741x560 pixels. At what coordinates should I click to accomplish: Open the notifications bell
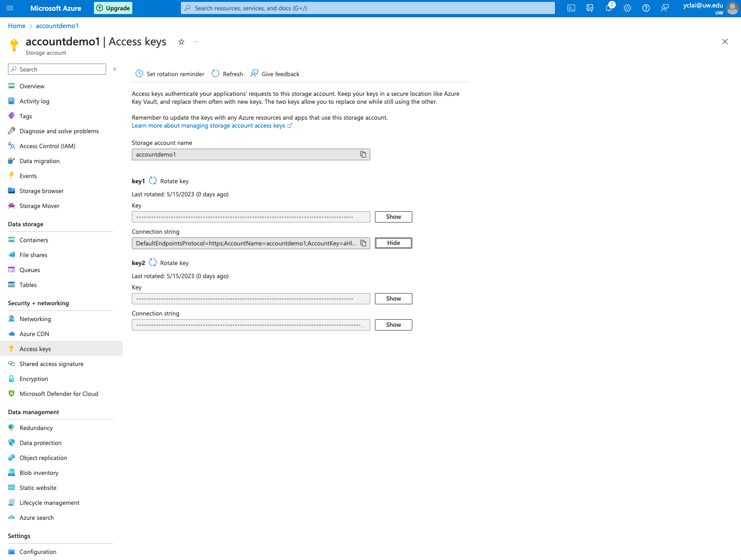pyautogui.click(x=609, y=8)
